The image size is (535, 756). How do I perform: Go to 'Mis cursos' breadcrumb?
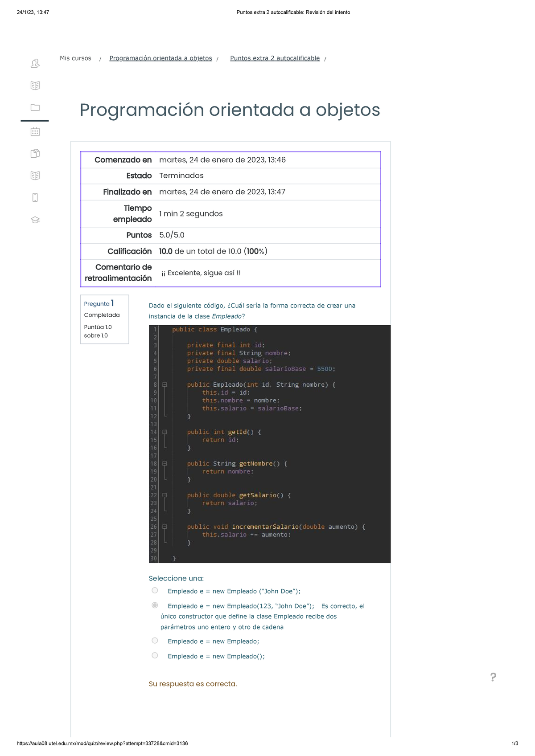click(75, 58)
